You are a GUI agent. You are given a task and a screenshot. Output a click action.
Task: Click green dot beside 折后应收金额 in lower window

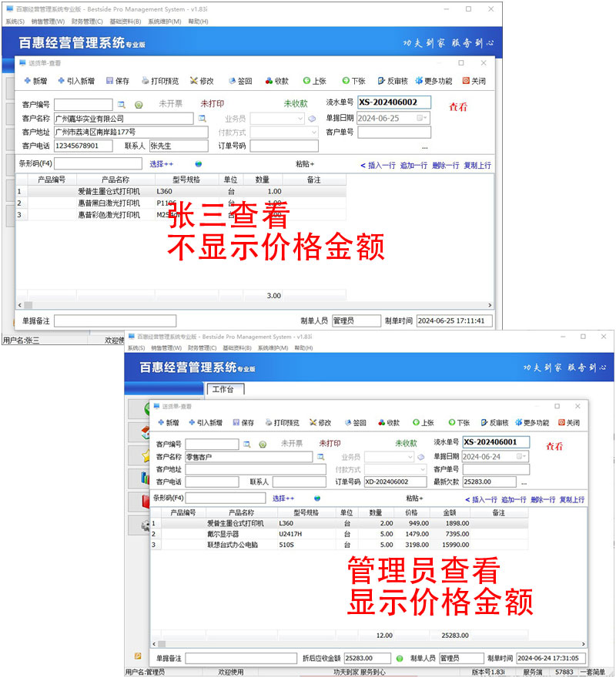click(400, 658)
